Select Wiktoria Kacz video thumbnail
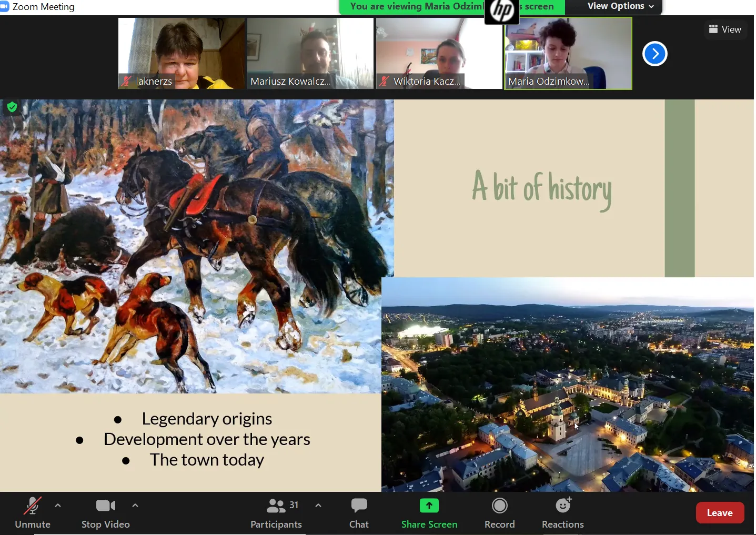The height and width of the screenshot is (535, 756). coord(439,53)
